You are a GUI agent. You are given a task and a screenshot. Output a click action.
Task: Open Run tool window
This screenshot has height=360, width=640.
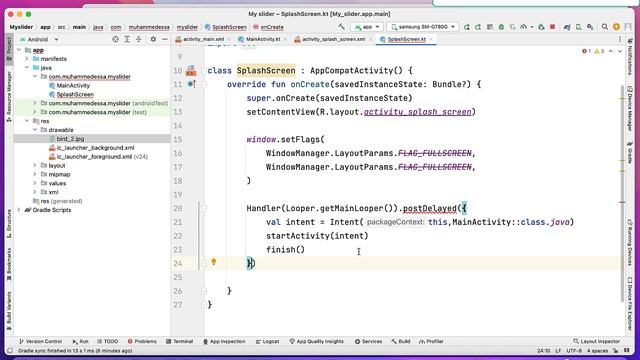(80, 341)
